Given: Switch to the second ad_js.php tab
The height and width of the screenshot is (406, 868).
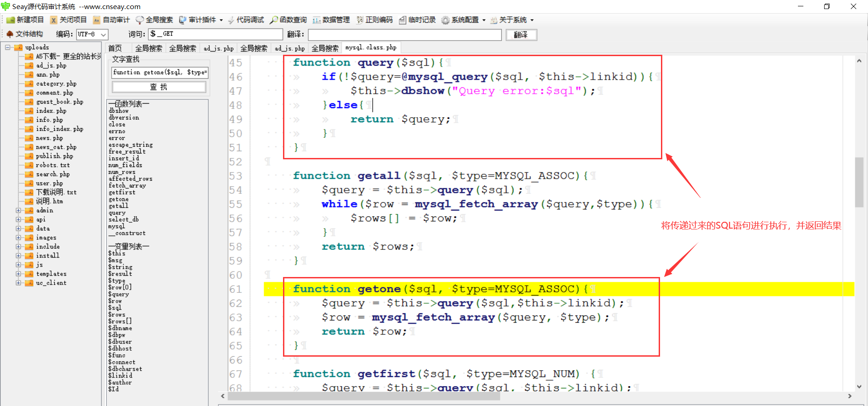Looking at the screenshot, I should point(290,48).
